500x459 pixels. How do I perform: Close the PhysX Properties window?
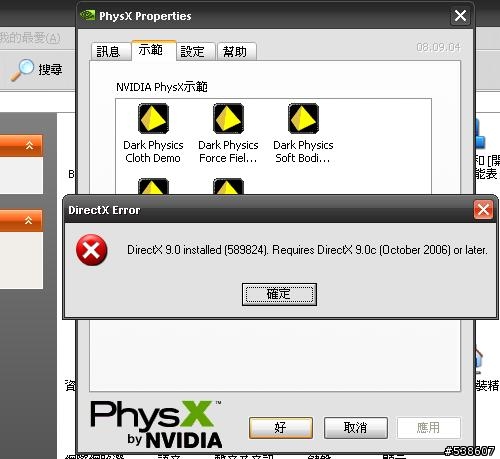point(460,15)
